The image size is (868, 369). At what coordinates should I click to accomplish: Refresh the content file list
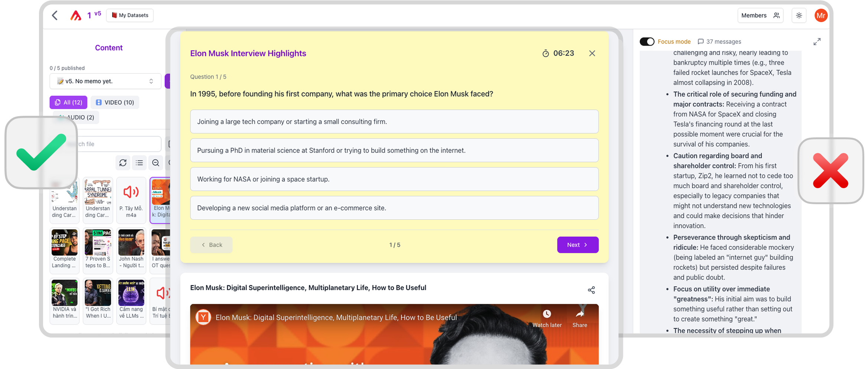click(x=123, y=163)
